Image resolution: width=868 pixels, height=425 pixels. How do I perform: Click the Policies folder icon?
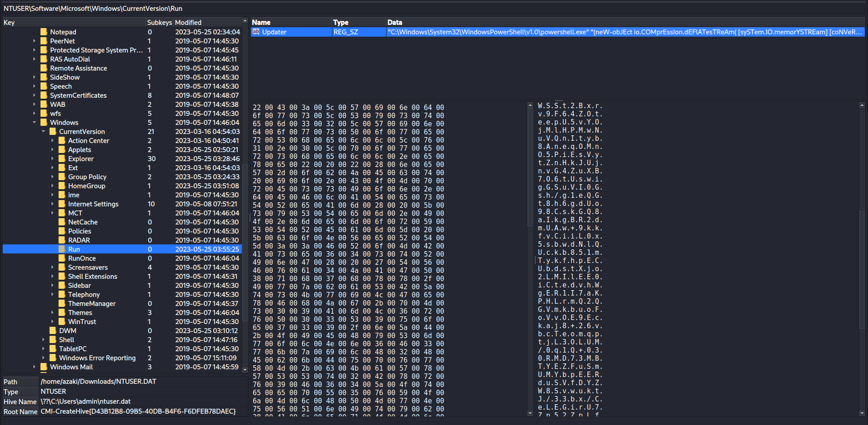[x=62, y=231]
